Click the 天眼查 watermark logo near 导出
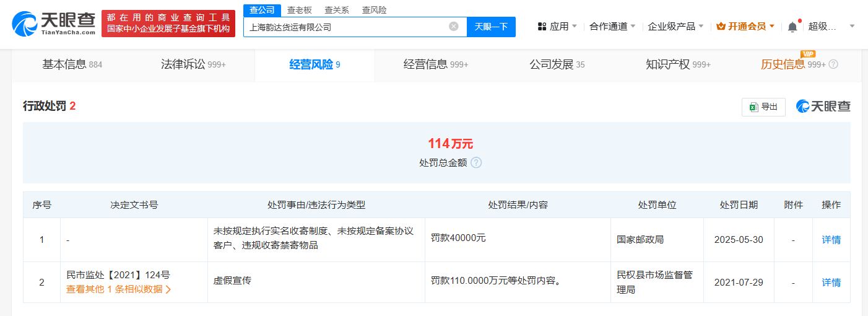 (823, 107)
